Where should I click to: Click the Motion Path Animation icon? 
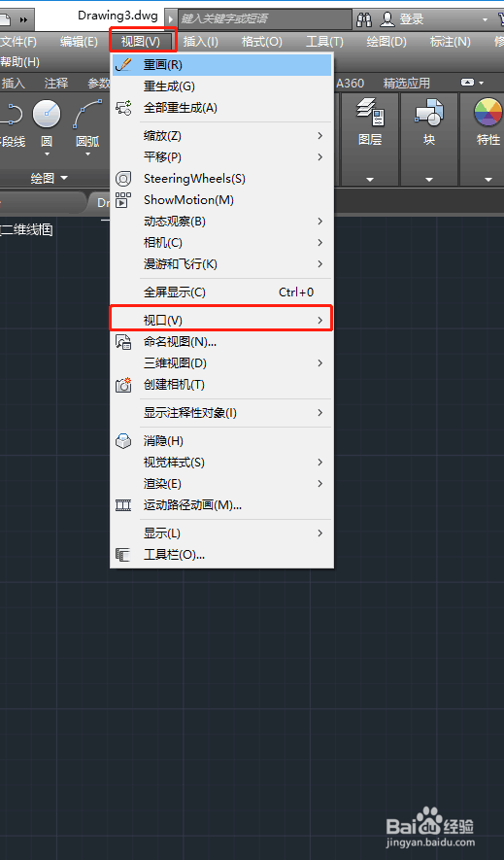coord(123,505)
